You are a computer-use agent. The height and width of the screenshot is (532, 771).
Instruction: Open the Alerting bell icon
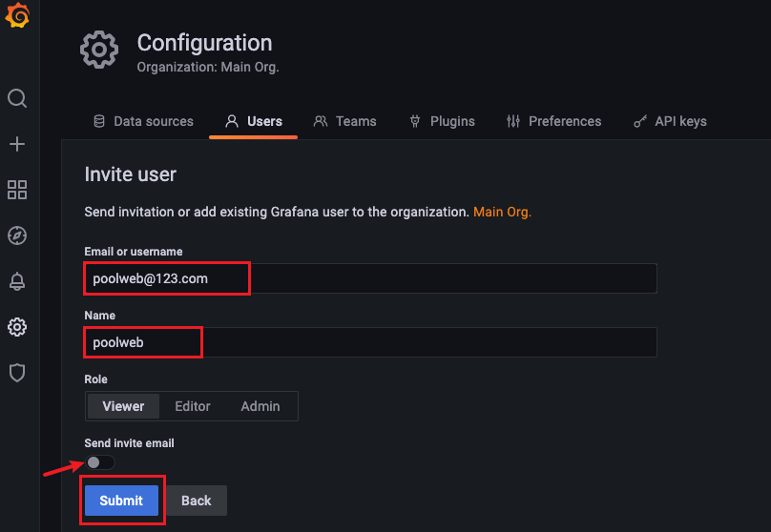pyautogui.click(x=17, y=281)
